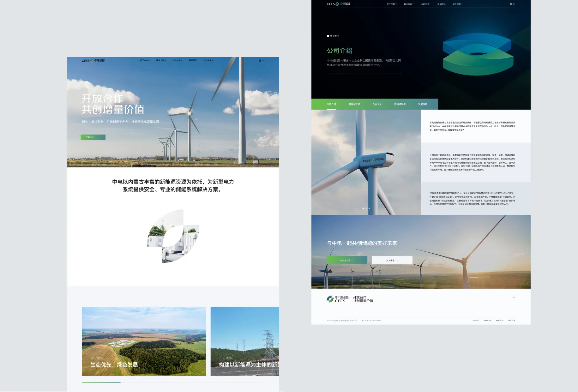This screenshot has width=578, height=392.
Task: Click the green 与中电合作 button
Action: pos(347,260)
